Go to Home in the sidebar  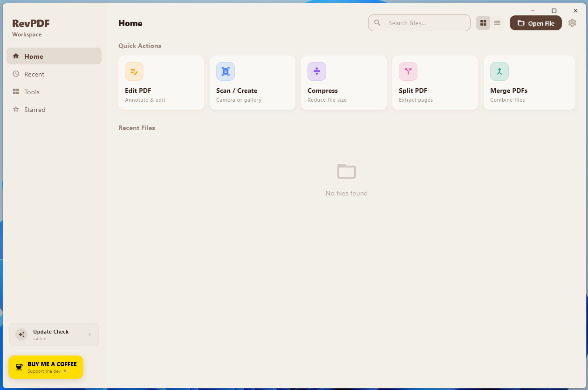coord(54,56)
